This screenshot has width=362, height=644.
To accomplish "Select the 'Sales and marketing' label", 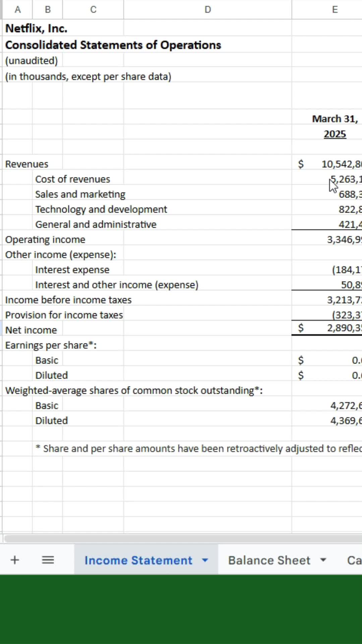I will point(80,194).
